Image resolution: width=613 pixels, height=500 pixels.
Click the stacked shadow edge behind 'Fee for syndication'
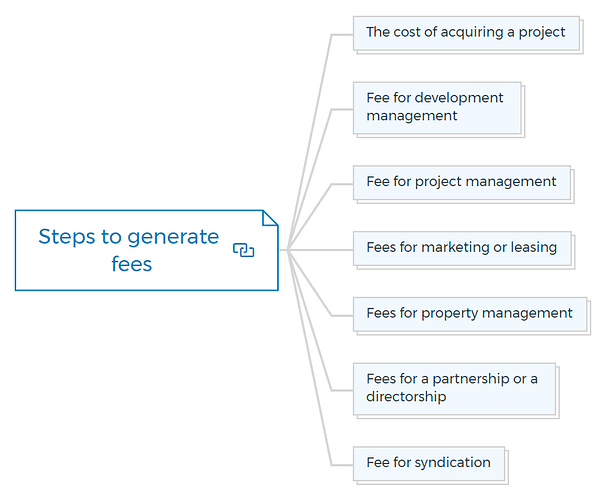[507, 468]
